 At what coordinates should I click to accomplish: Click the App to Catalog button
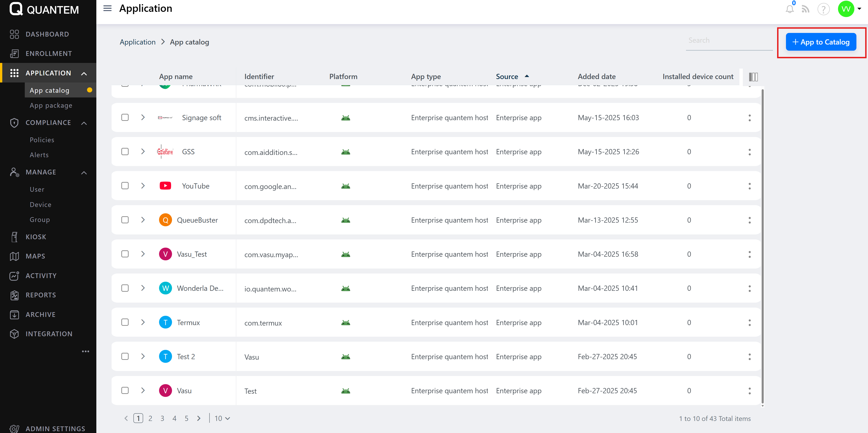click(821, 42)
